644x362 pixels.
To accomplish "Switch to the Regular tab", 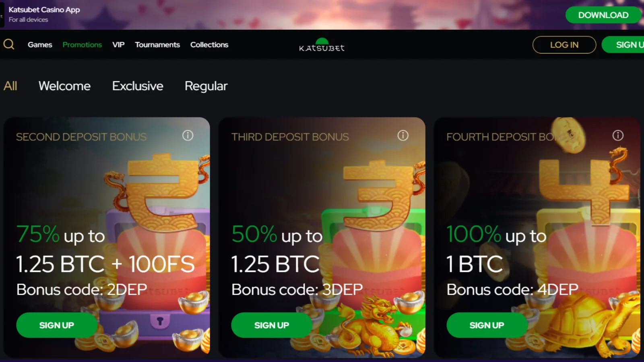I will pyautogui.click(x=206, y=86).
